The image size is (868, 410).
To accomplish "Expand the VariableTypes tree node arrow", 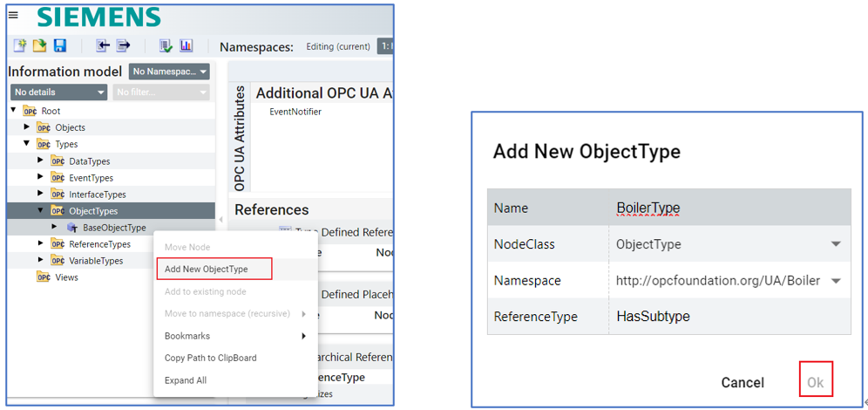I will tap(40, 260).
